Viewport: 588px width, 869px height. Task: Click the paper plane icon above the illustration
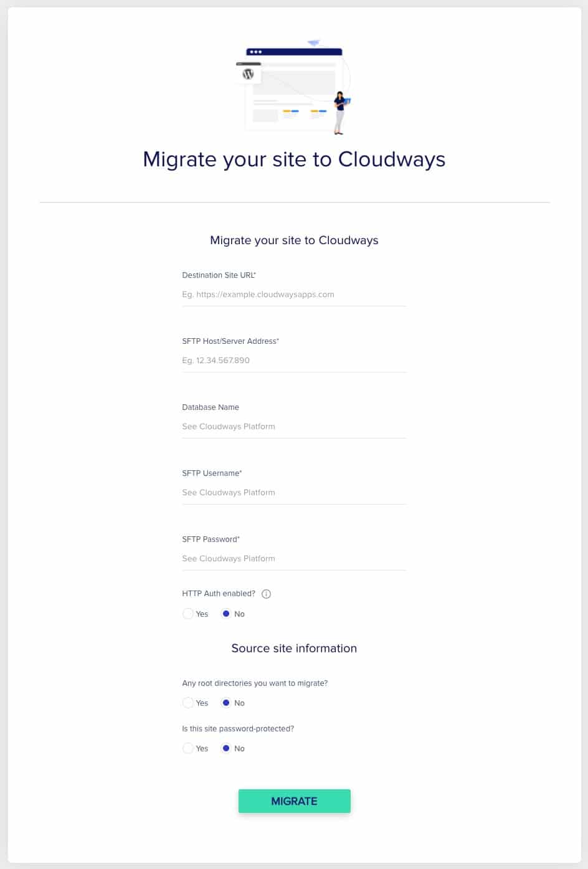coord(313,43)
